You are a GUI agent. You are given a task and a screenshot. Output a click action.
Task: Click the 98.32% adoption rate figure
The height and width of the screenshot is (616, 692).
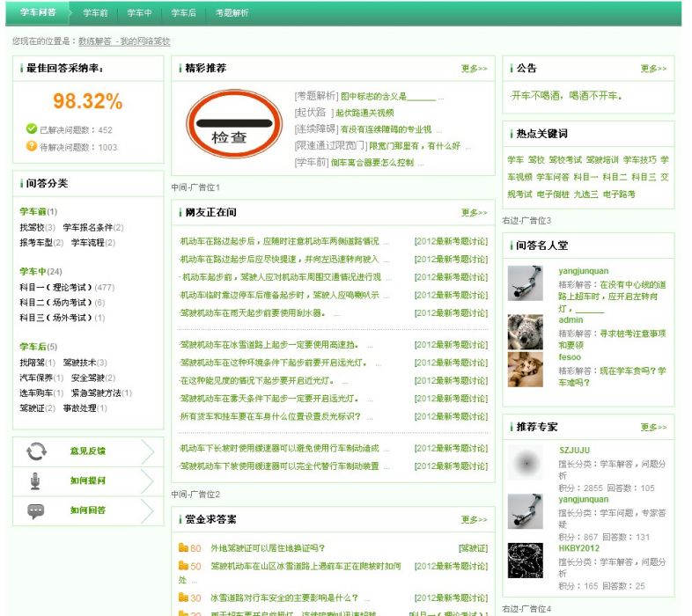(x=88, y=101)
